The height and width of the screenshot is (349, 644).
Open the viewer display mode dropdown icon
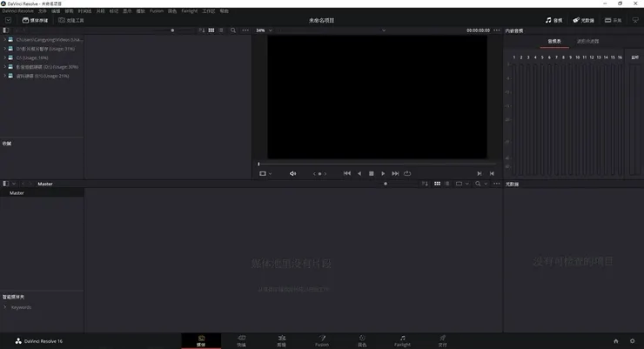265,174
